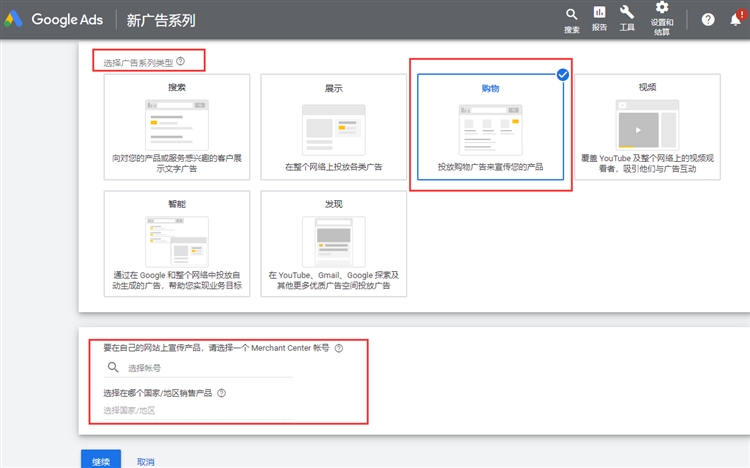Viewport: 750px width, 468px height.
Task: Click the 搜索 card illustration thumbnail
Action: point(177,125)
